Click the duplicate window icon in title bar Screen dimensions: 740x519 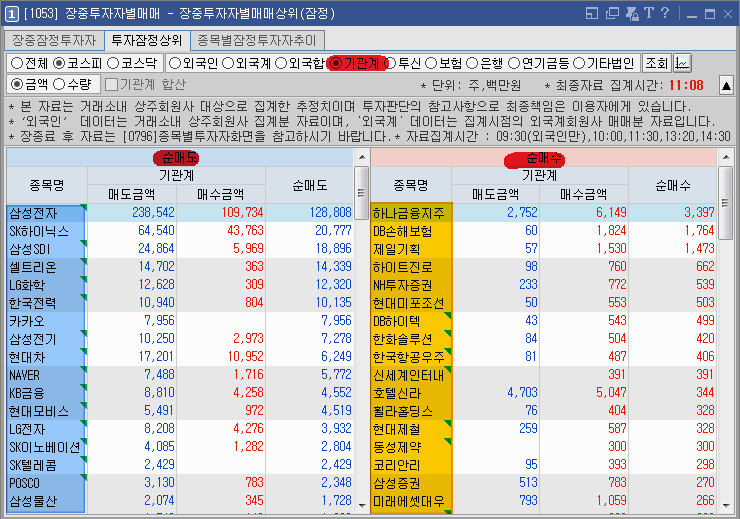(x=612, y=13)
